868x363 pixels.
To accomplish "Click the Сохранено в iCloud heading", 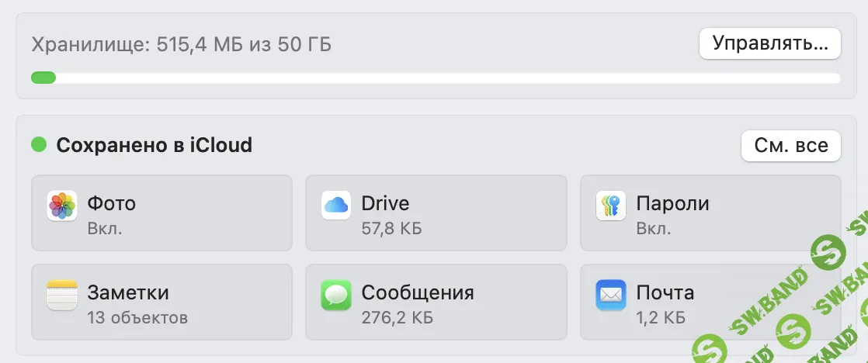I will [155, 145].
